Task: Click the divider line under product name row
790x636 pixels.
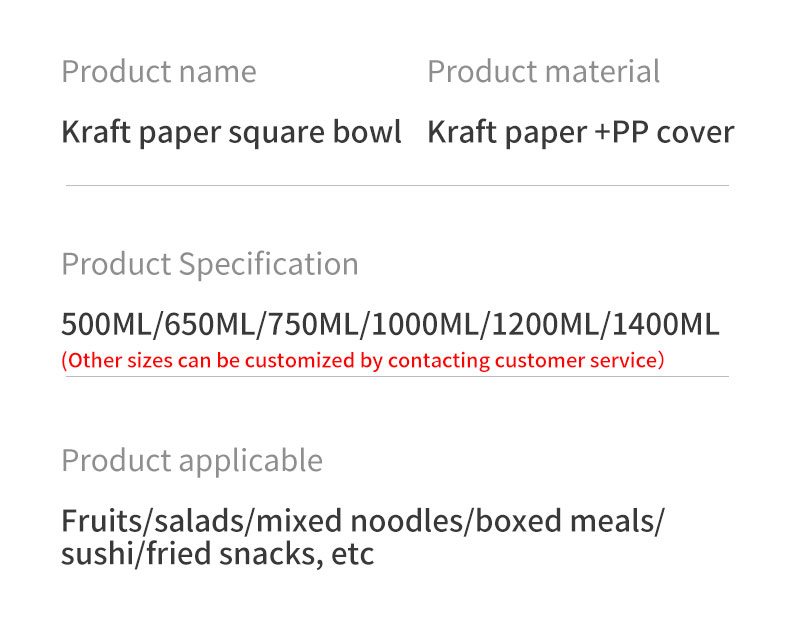Action: pos(397,185)
